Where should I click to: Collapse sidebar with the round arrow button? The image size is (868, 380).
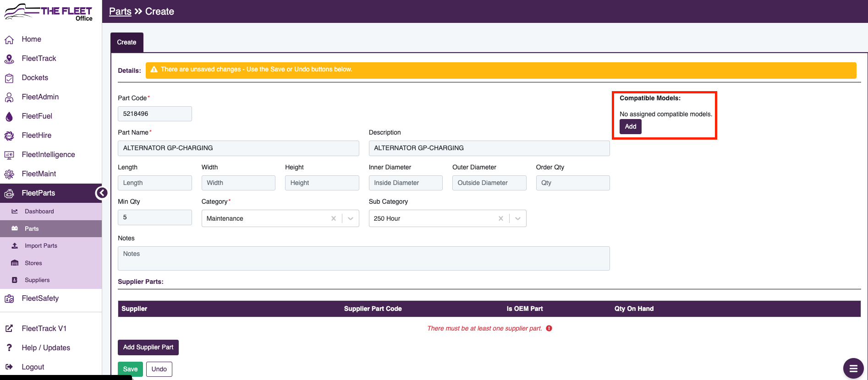point(101,193)
